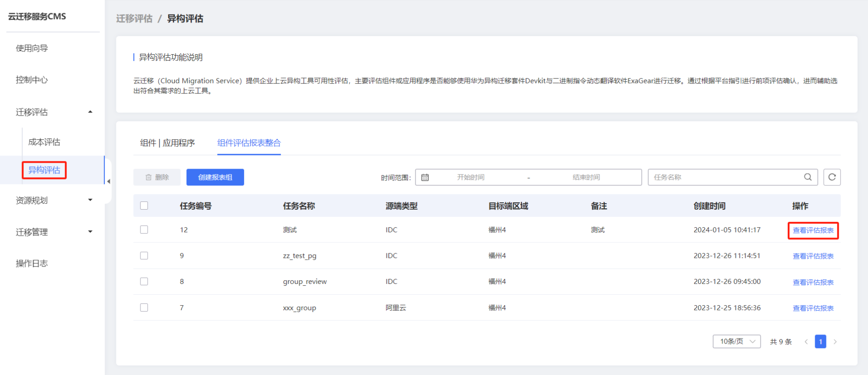The width and height of the screenshot is (868, 375).
Task: Expand the 资源规划 menu section
Action: [x=90, y=200]
